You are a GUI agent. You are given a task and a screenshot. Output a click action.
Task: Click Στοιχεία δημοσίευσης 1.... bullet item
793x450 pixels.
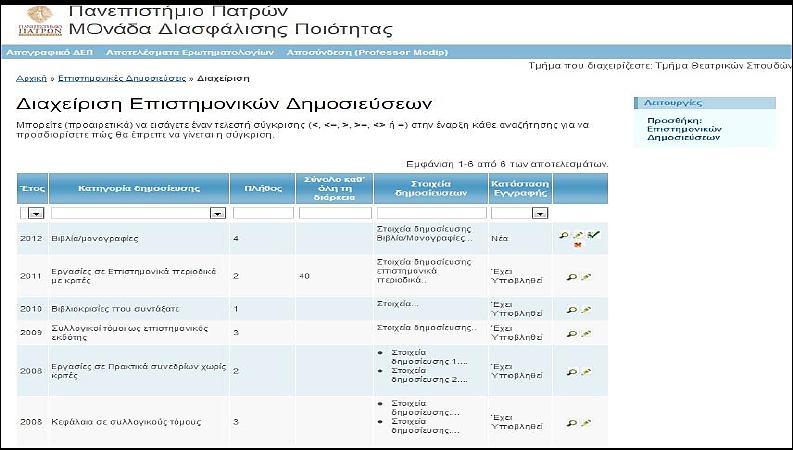[429, 357]
